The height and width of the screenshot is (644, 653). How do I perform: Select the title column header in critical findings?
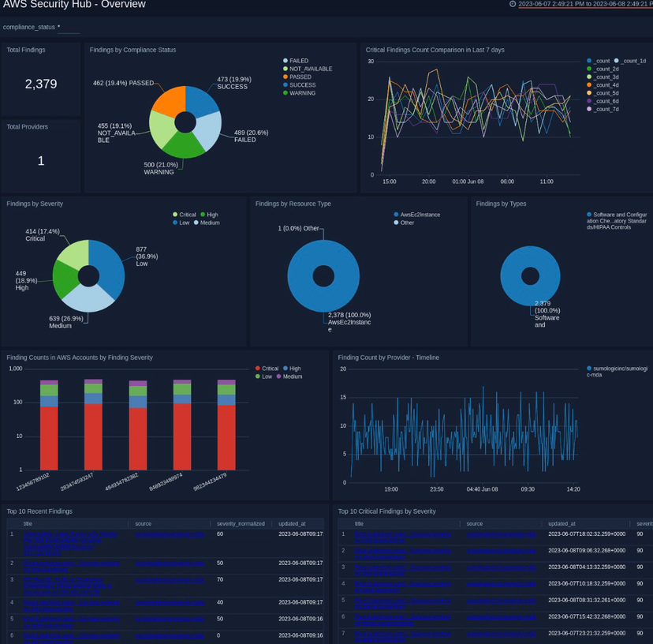pyautogui.click(x=359, y=523)
